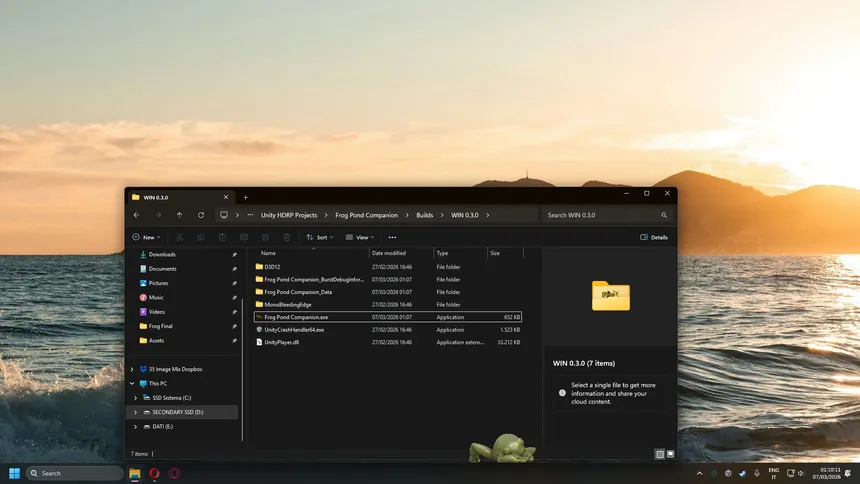Select the WIN 0.3.0 tab
This screenshot has height=484, width=860.
click(x=180, y=198)
